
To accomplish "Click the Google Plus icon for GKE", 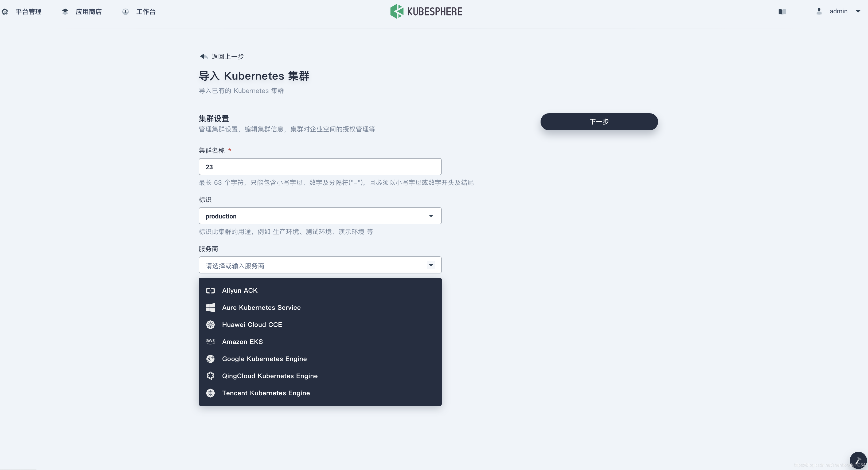I will coord(210,359).
